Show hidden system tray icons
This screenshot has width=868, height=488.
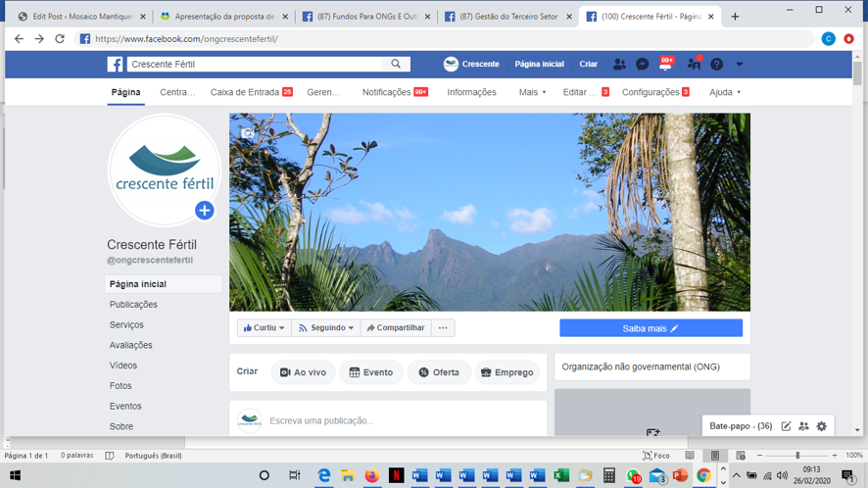pos(737,475)
